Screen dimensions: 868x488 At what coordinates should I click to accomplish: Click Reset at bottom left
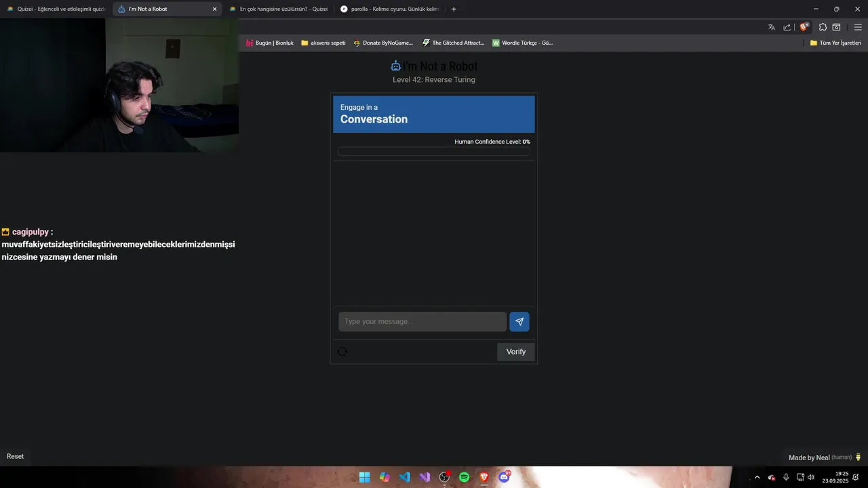(x=15, y=457)
